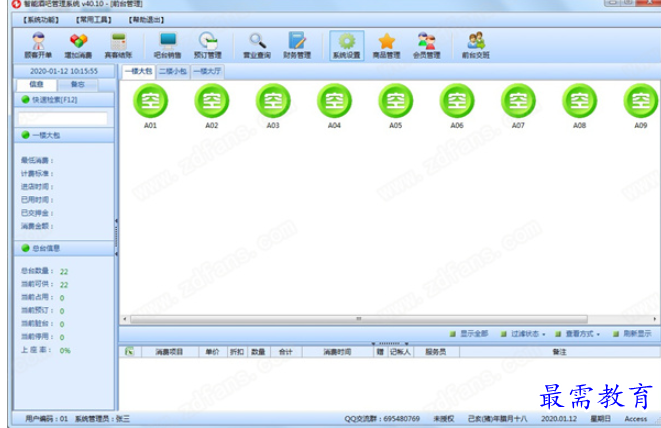Open 会员管理 member management icon
Screen dimensions: 661x428
(427, 46)
